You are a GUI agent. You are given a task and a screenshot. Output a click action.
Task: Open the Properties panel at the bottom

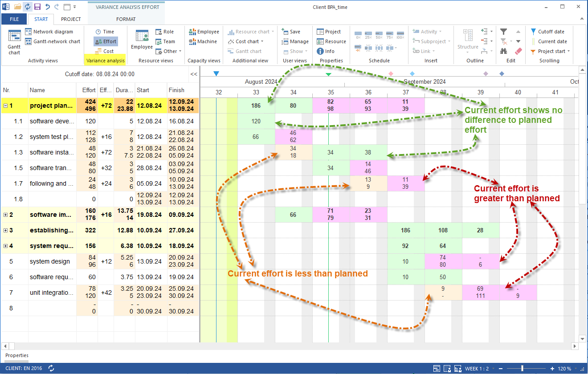click(16, 355)
